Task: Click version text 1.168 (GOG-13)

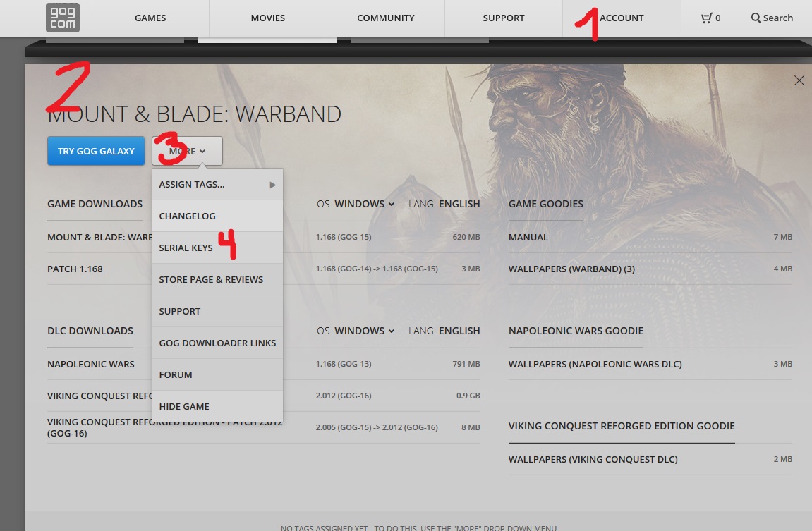Action: click(344, 364)
